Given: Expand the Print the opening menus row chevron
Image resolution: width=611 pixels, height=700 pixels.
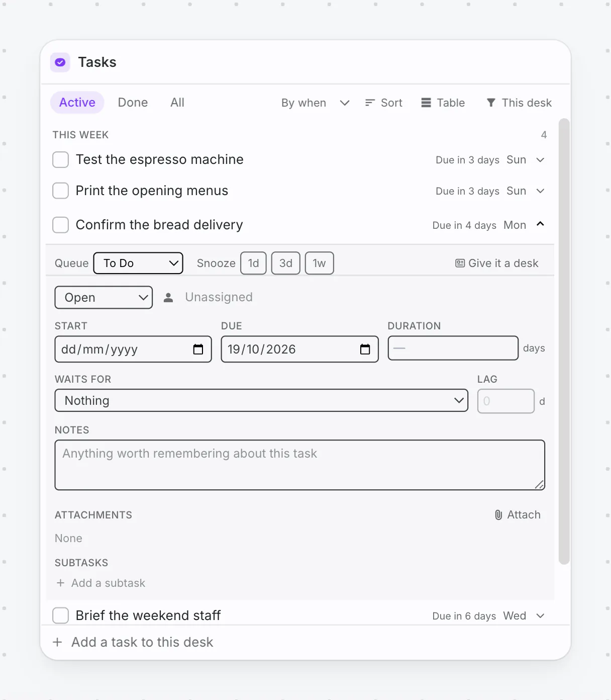Looking at the screenshot, I should click(540, 191).
